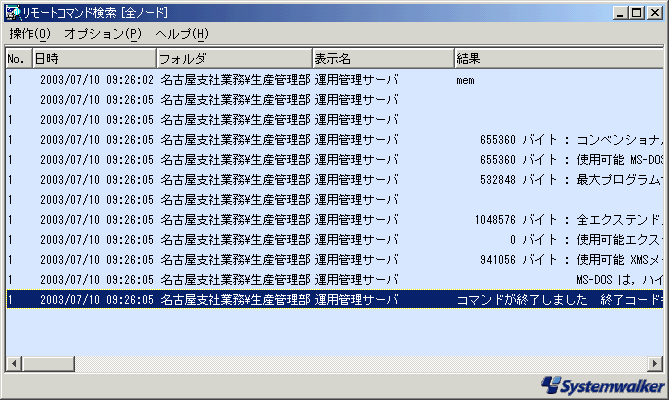This screenshot has width=669, height=400.
Task: Close the リモートコマンド検索 window
Action: point(654,13)
